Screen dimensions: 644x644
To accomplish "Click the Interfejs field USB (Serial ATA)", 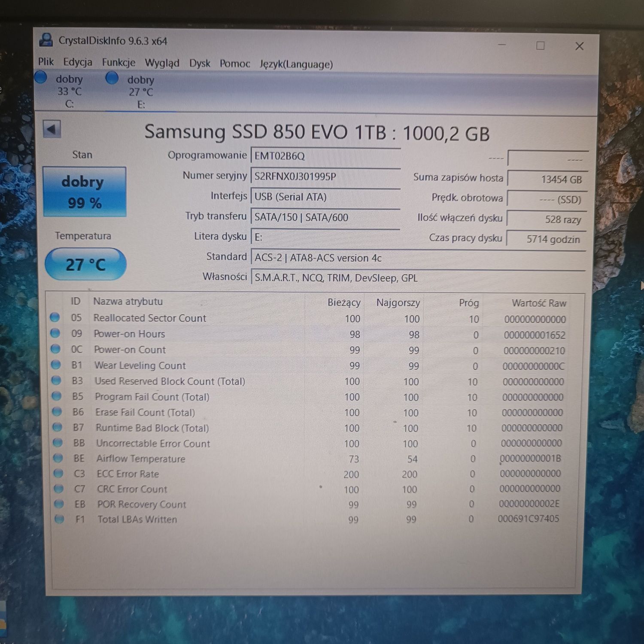I will pyautogui.click(x=325, y=197).
